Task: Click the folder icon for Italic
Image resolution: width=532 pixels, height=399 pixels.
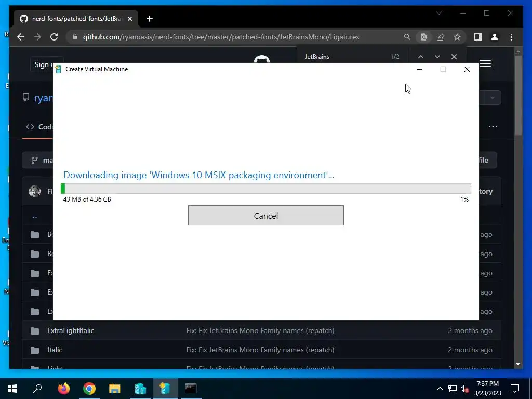Action: pos(35,350)
